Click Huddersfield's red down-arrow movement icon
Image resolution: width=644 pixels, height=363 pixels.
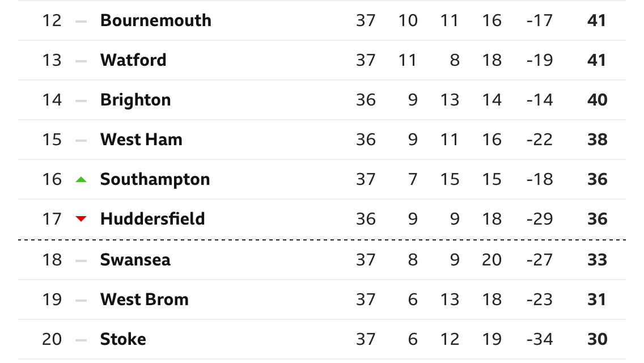tap(81, 219)
